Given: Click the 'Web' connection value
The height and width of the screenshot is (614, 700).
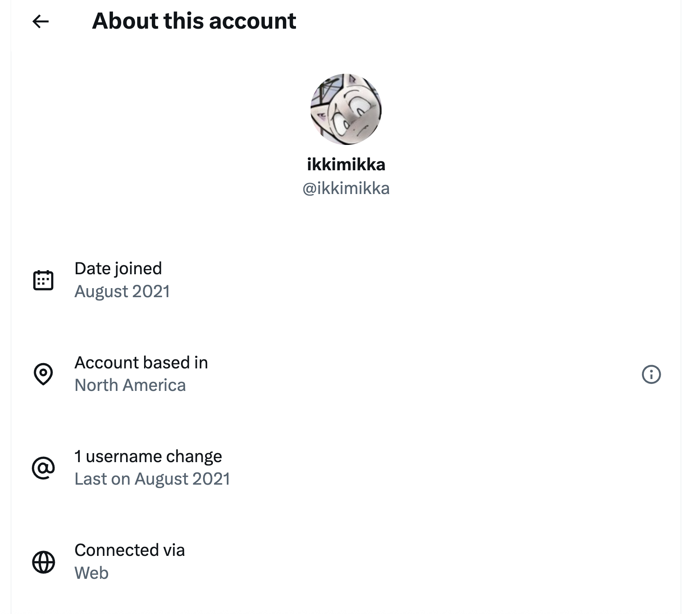Looking at the screenshot, I should click(x=91, y=573).
